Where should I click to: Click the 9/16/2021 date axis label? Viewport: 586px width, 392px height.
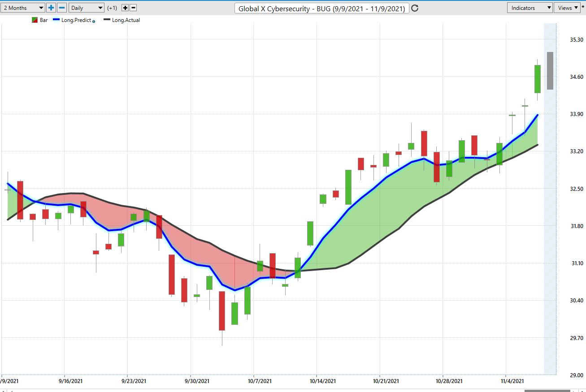[70, 381]
